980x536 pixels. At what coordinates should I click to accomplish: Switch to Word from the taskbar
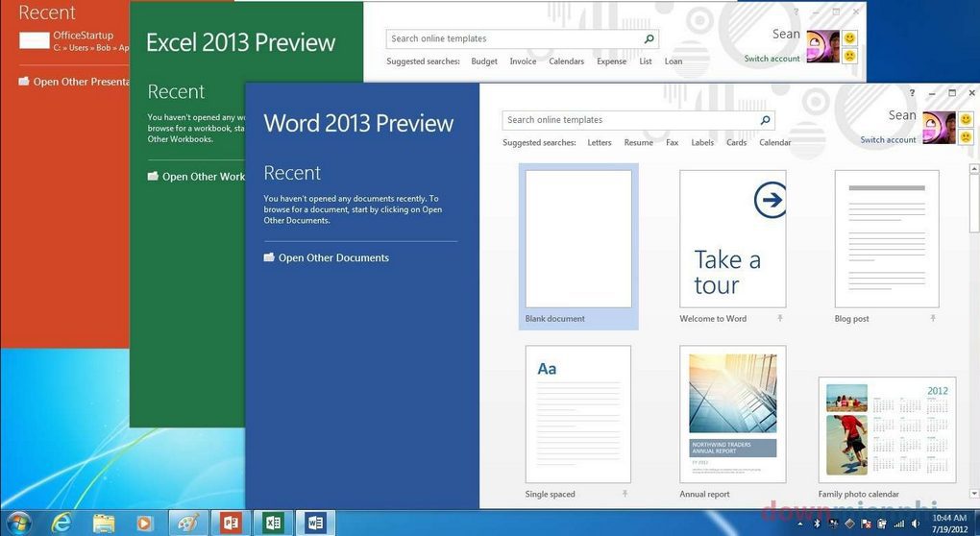pyautogui.click(x=316, y=523)
